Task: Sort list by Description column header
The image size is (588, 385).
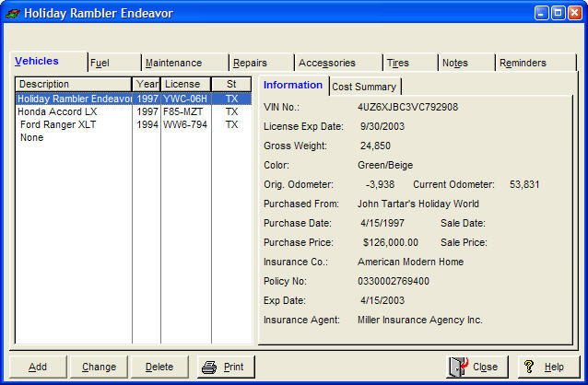Action: [73, 84]
